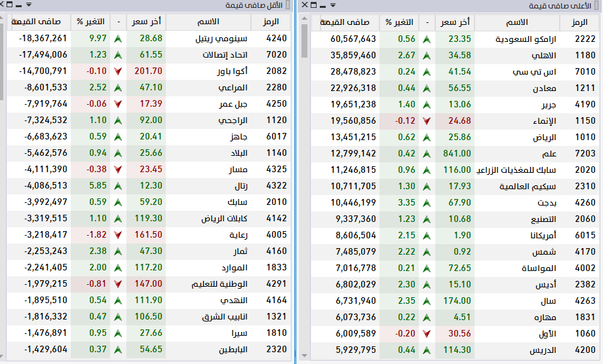Image resolution: width=603 pixels, height=364 pixels.
Task: Click the scroll up arrow in right panel
Action: (305, 18)
